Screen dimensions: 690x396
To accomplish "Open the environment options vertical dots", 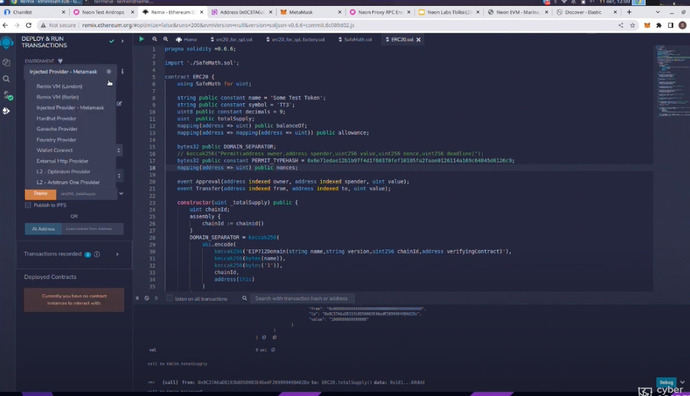I will click(122, 71).
